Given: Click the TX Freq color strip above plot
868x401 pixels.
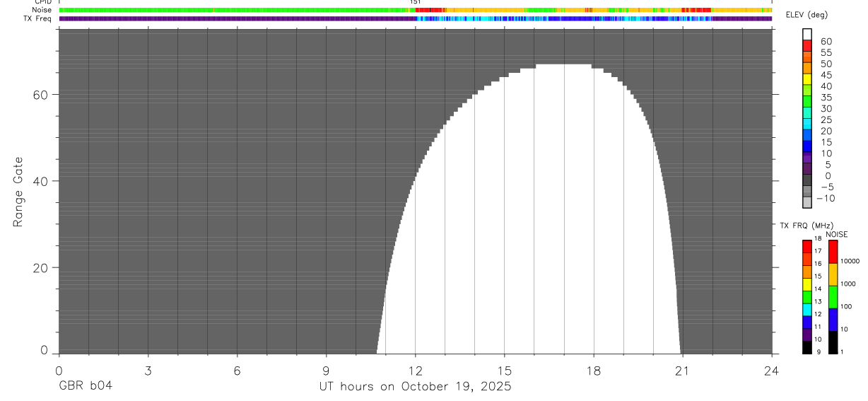Looking at the screenshot, I should pos(415,18).
